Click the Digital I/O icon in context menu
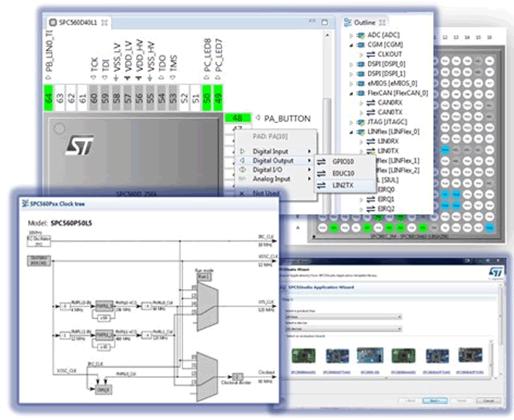Image resolution: width=514 pixels, height=420 pixels. (x=242, y=169)
